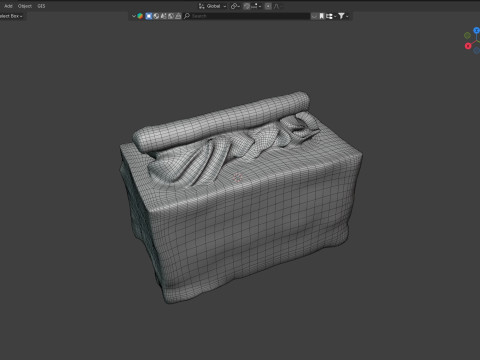Click the small button left of the bookmark

tap(314, 16)
